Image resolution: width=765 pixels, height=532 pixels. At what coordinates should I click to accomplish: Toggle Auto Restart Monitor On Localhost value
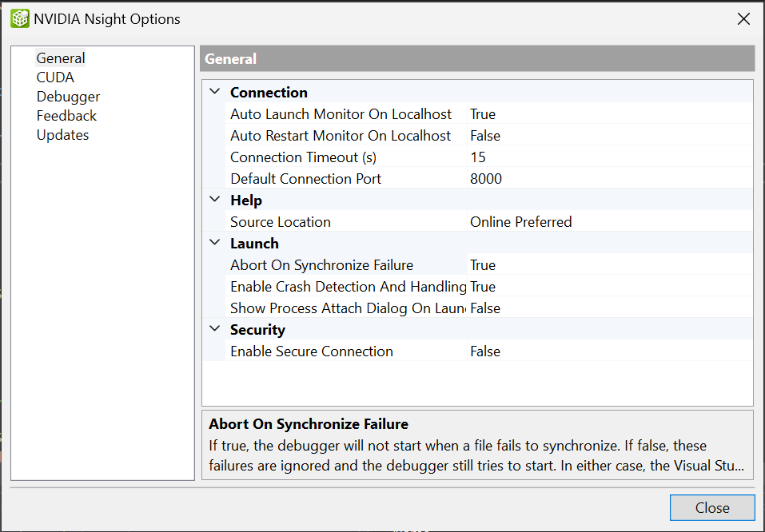608,136
